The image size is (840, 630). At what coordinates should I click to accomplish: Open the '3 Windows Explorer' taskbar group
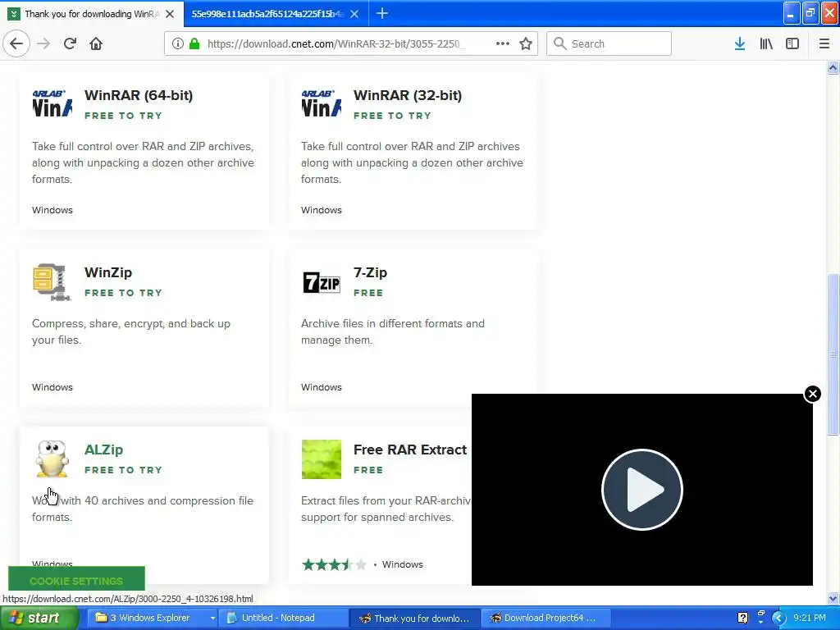click(151, 618)
